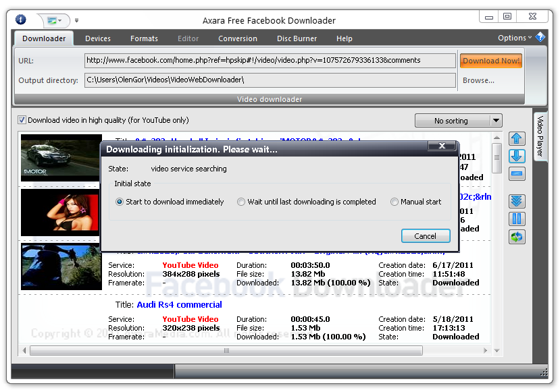
Task: Click the '11:51:48' creation time
Action: [449, 274]
